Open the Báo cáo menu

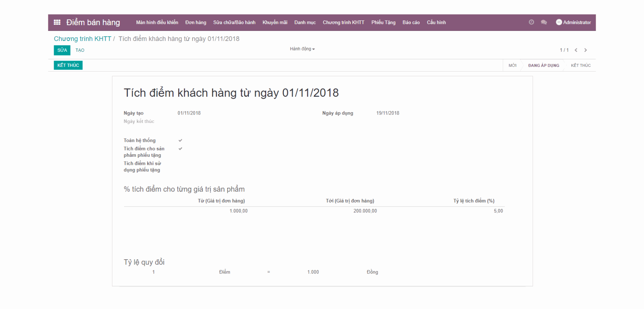411,22
